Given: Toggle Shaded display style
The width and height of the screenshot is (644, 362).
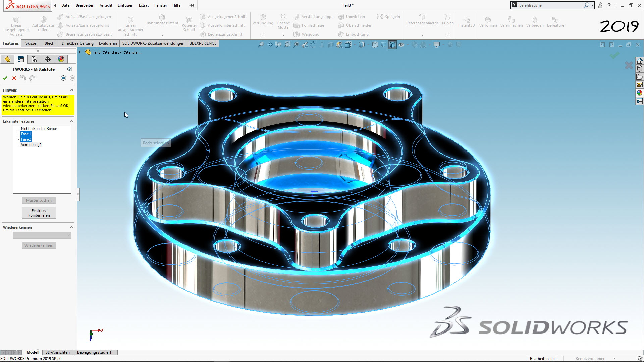Looking at the screenshot, I should (384, 45).
